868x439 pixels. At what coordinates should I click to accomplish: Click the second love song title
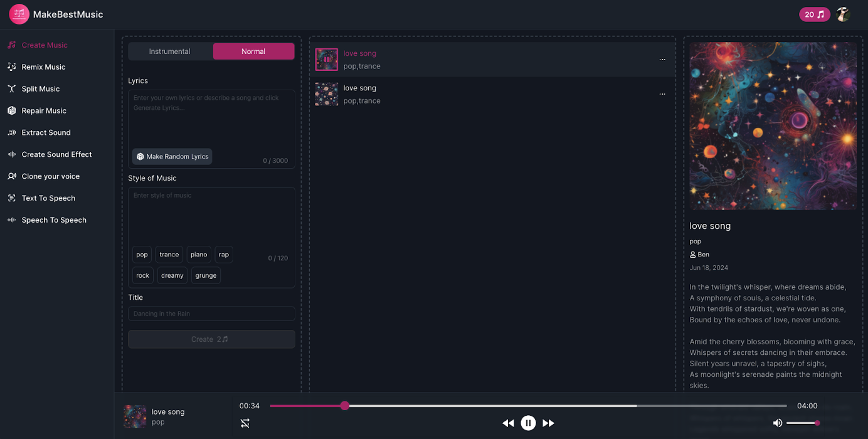(x=360, y=88)
